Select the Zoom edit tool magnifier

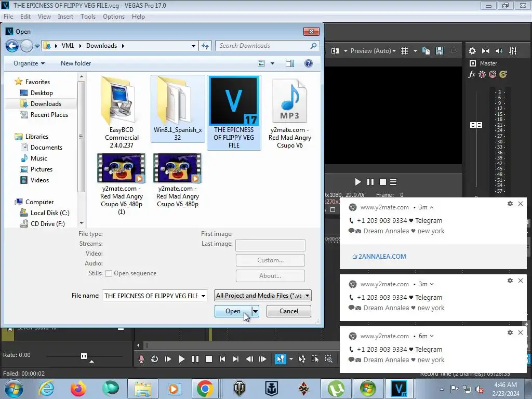click(328, 359)
